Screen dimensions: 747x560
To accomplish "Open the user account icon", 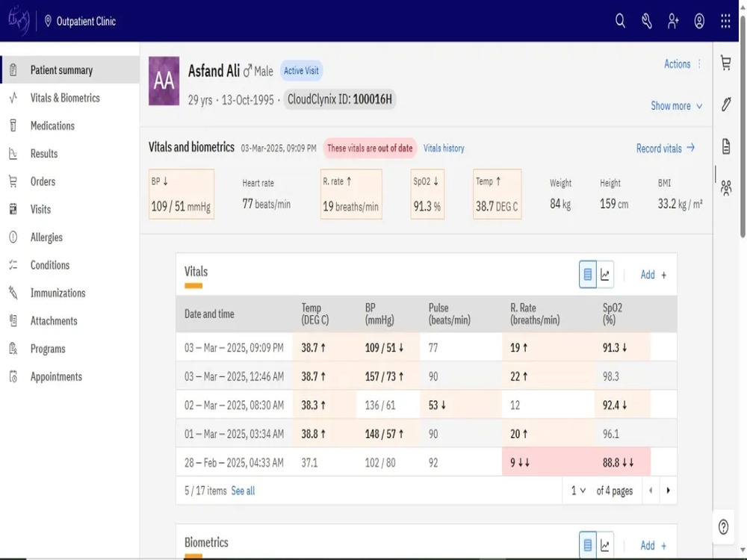I will 699,21.
